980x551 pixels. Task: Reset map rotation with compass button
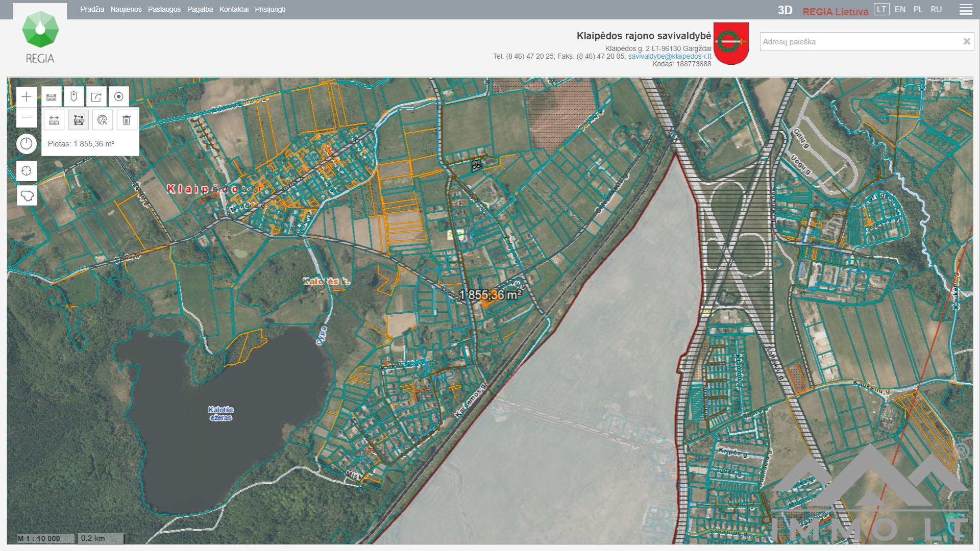(x=27, y=144)
